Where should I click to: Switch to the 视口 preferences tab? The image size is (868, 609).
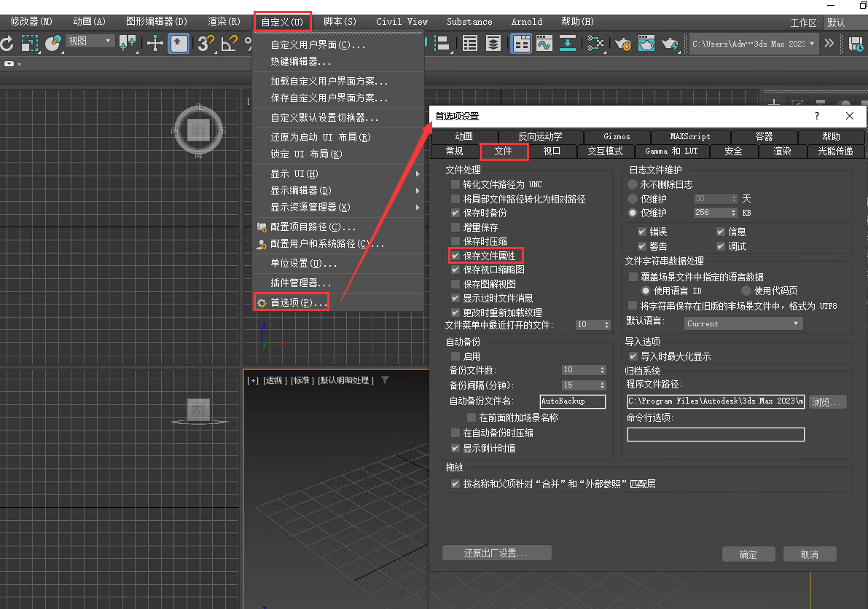[552, 152]
